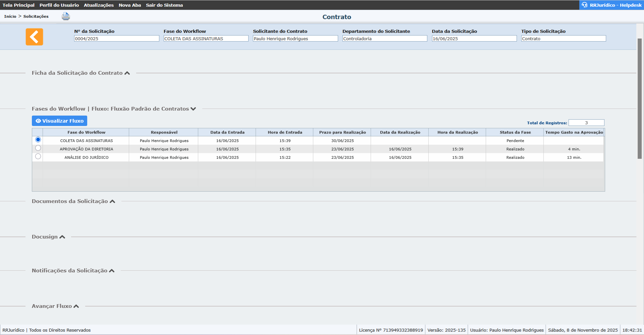Image resolution: width=644 pixels, height=335 pixels.
Task: Open Perfil do Usuário menu item
Action: pos(59,5)
